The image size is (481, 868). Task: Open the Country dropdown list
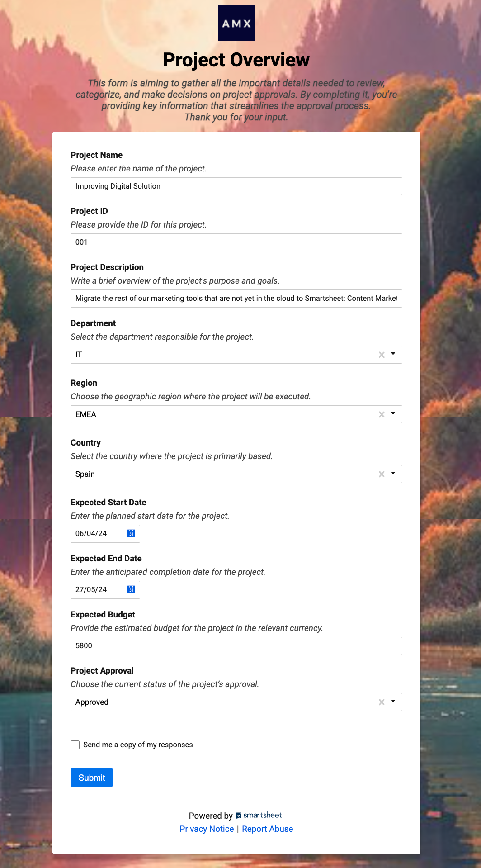(393, 474)
